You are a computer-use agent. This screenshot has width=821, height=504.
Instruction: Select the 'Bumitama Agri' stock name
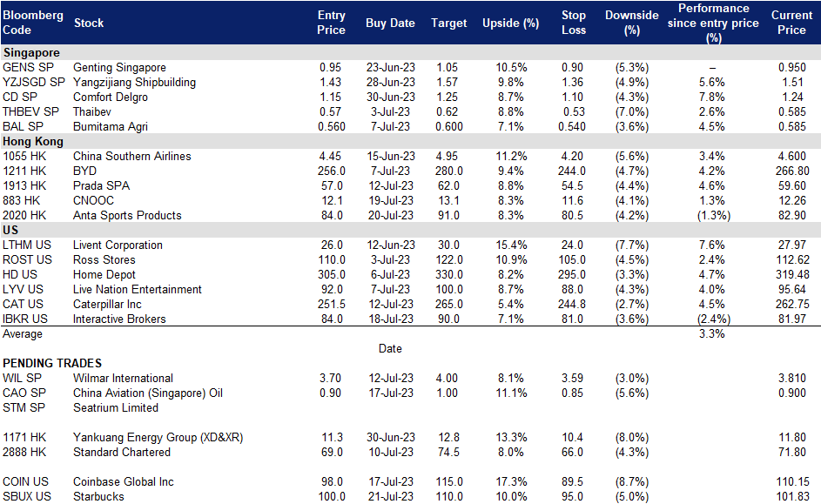click(x=111, y=127)
